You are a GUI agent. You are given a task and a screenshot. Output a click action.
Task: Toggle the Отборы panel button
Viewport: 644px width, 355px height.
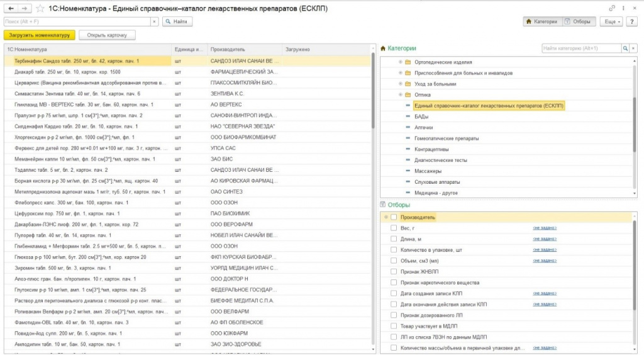click(578, 21)
